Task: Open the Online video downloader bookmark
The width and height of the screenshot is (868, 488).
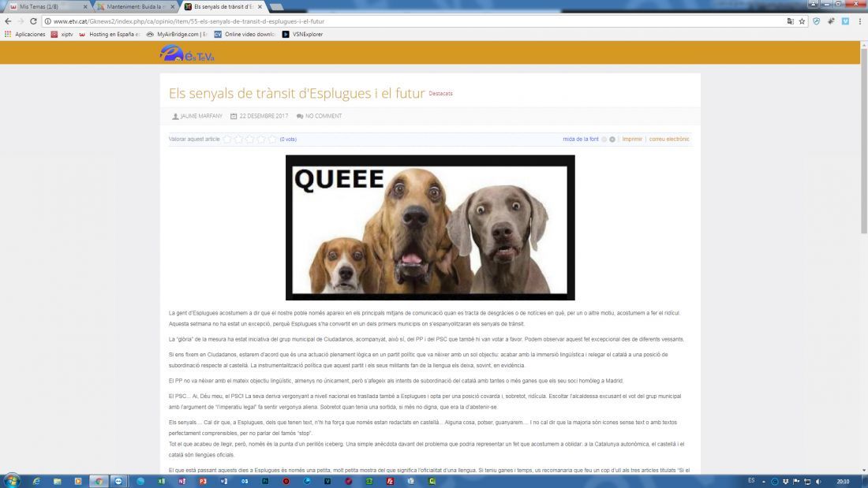Action: click(245, 35)
